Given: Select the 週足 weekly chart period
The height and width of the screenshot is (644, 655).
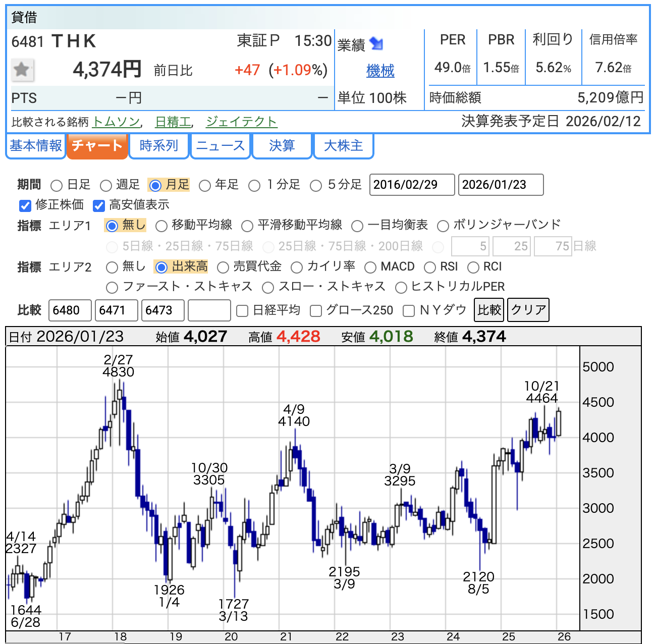Looking at the screenshot, I should (106, 186).
